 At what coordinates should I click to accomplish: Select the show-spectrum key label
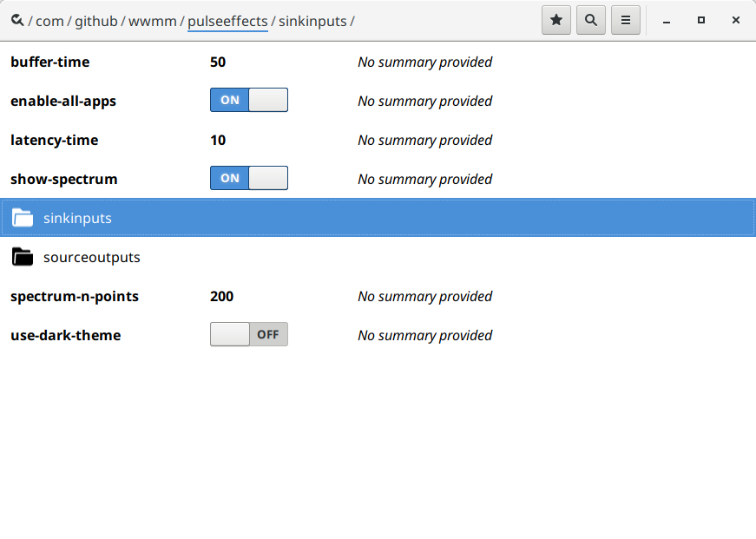click(x=64, y=179)
